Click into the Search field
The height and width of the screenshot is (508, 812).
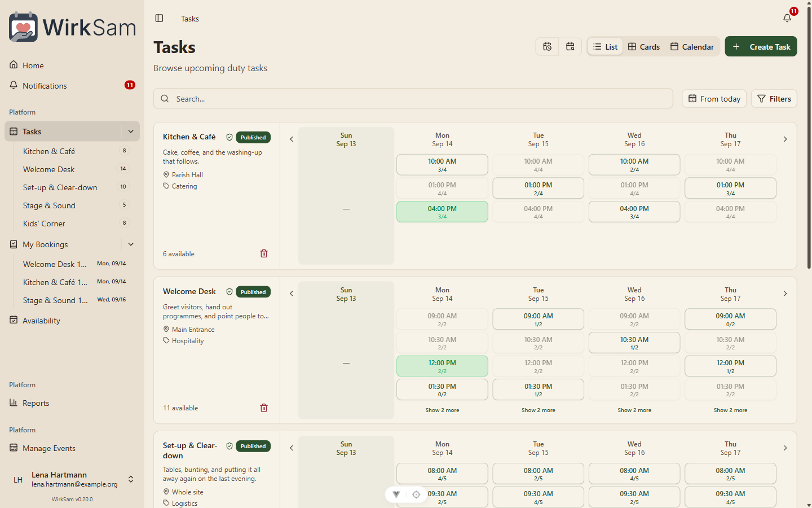point(413,99)
